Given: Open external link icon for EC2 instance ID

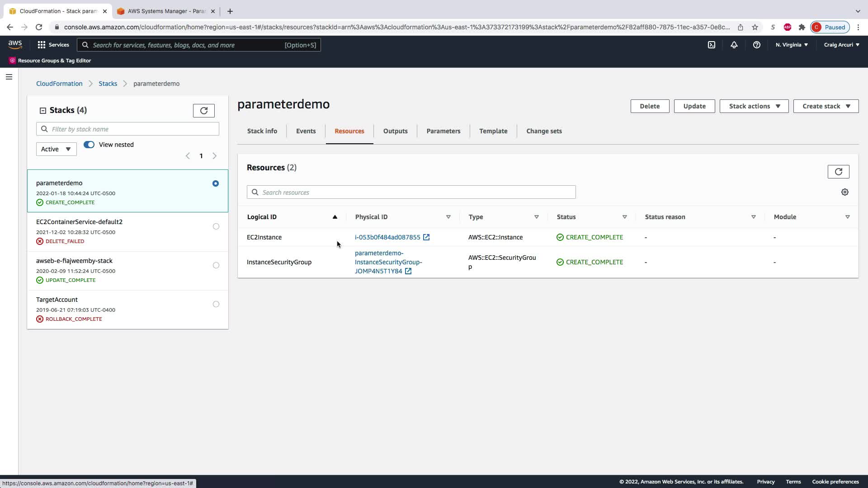Looking at the screenshot, I should pyautogui.click(x=426, y=237).
